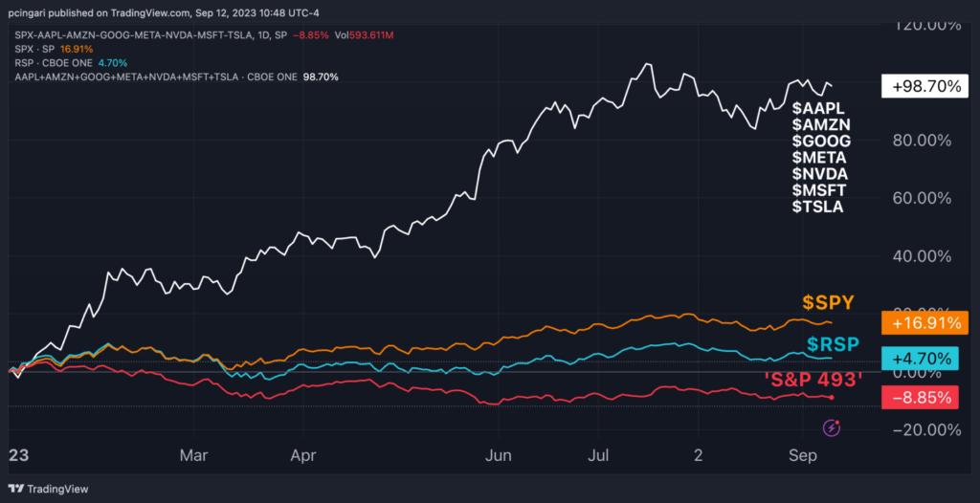Click the purple lightning bolt icon
The width and height of the screenshot is (980, 503).
point(832,427)
